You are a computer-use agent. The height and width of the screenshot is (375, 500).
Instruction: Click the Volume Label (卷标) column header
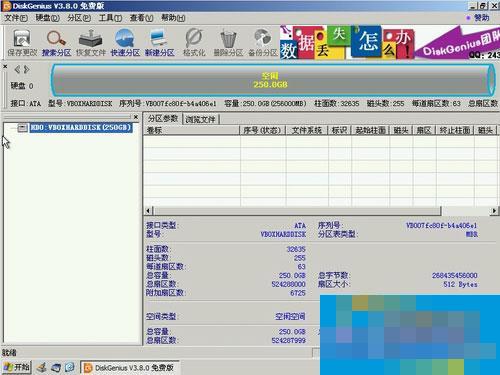pyautogui.click(x=192, y=130)
